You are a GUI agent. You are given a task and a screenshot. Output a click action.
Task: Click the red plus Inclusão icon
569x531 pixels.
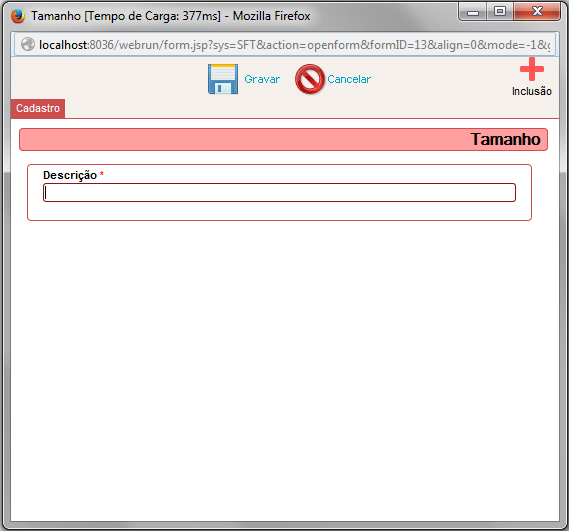532,69
